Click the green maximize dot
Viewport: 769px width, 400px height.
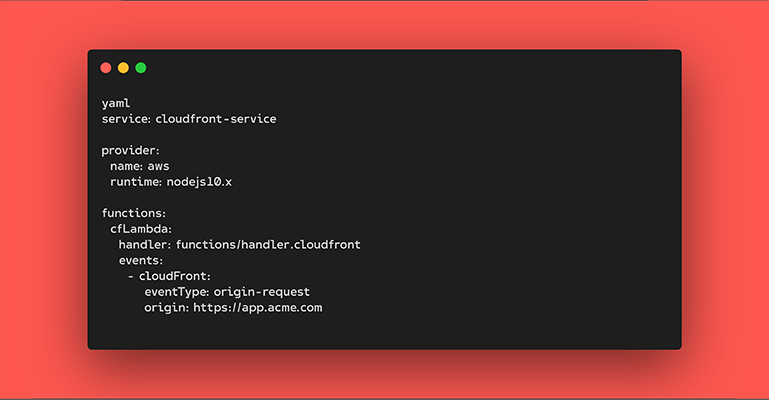pos(141,68)
